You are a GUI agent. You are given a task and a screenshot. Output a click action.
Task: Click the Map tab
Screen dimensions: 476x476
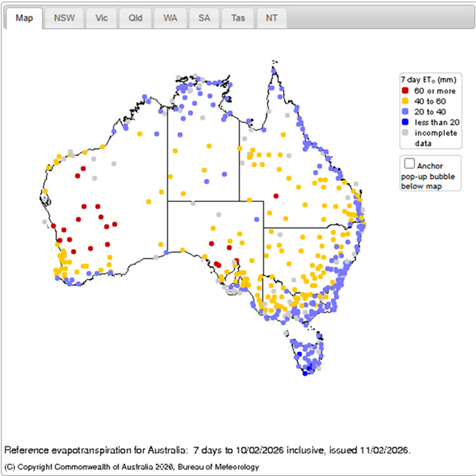[24, 18]
